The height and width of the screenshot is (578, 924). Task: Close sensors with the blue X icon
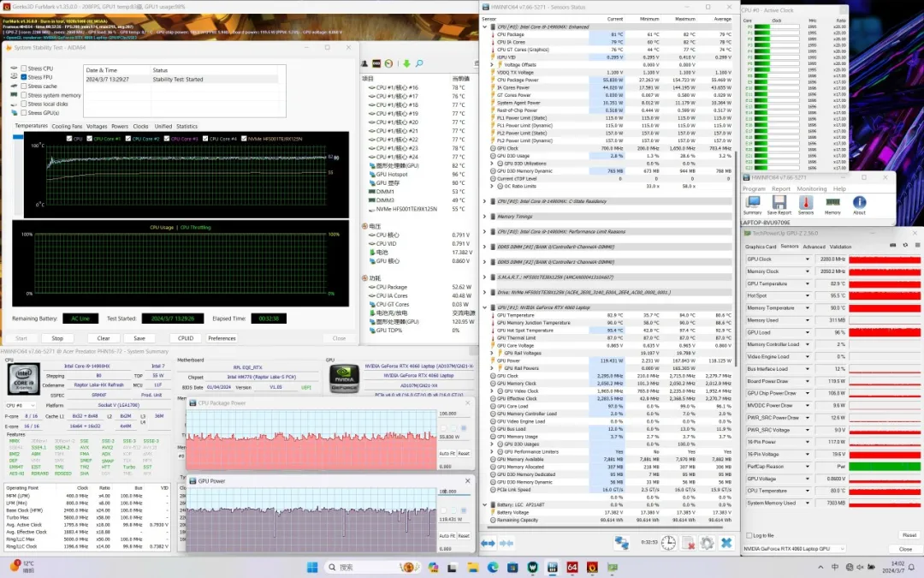[x=726, y=543]
